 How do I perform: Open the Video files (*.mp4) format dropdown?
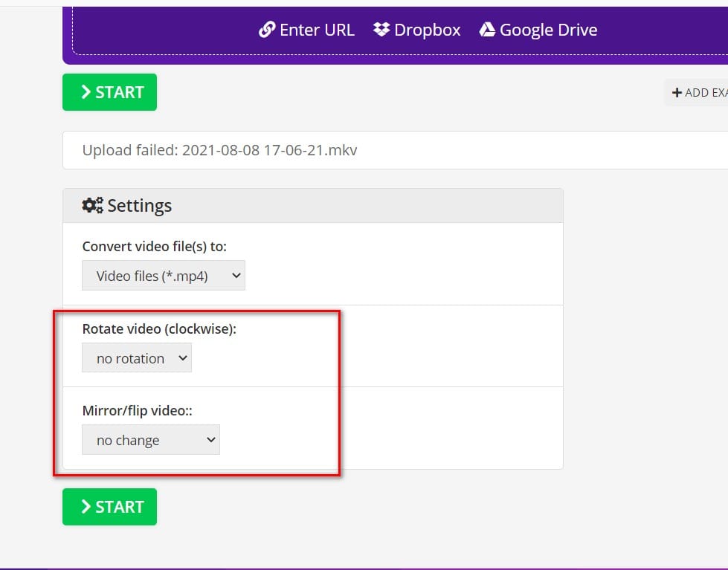(x=163, y=276)
